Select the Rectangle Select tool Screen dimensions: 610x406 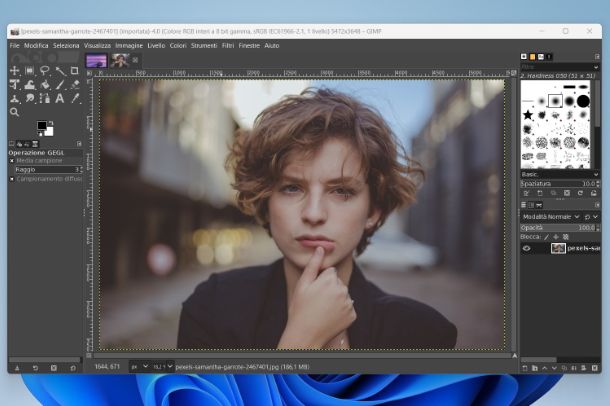30,71
